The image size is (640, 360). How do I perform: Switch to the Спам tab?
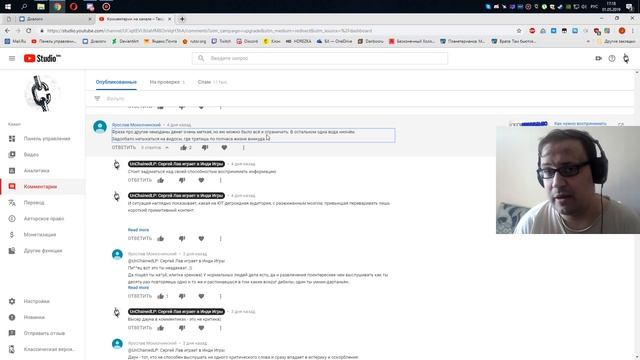tap(212, 82)
